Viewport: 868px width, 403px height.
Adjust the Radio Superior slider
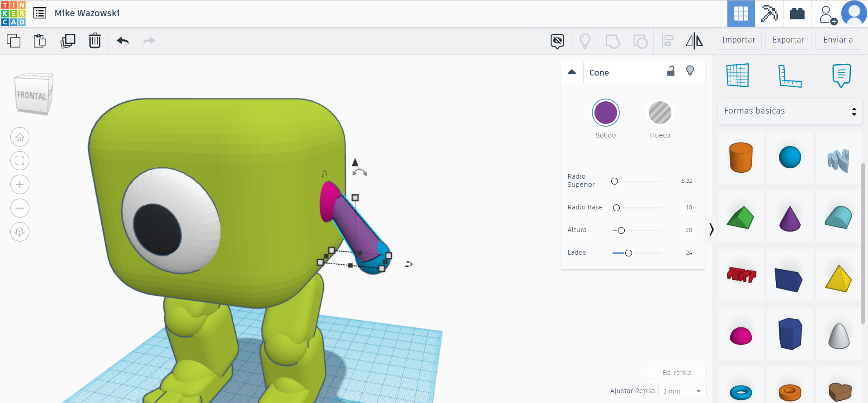click(x=614, y=181)
